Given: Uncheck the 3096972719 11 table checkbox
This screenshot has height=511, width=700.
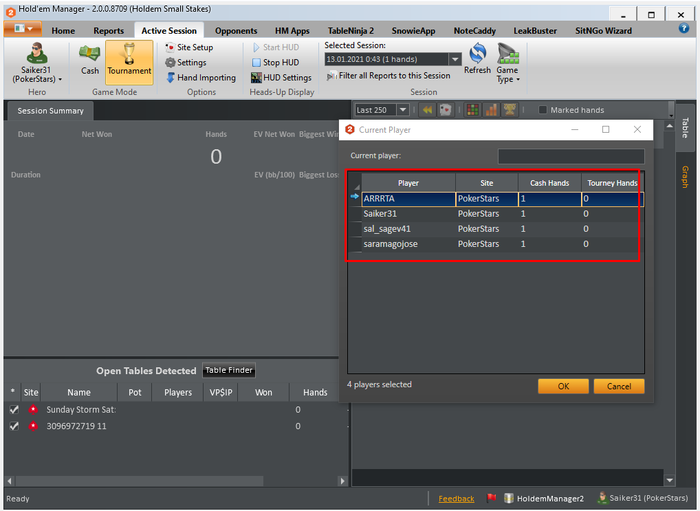Looking at the screenshot, I should coord(14,426).
